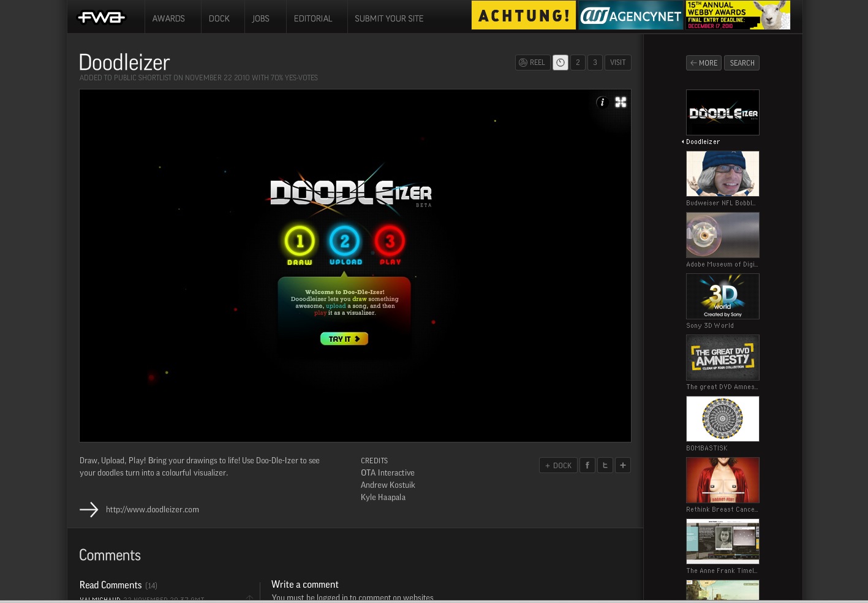Add the site to DOCK
The image size is (868, 603).
pos(558,466)
